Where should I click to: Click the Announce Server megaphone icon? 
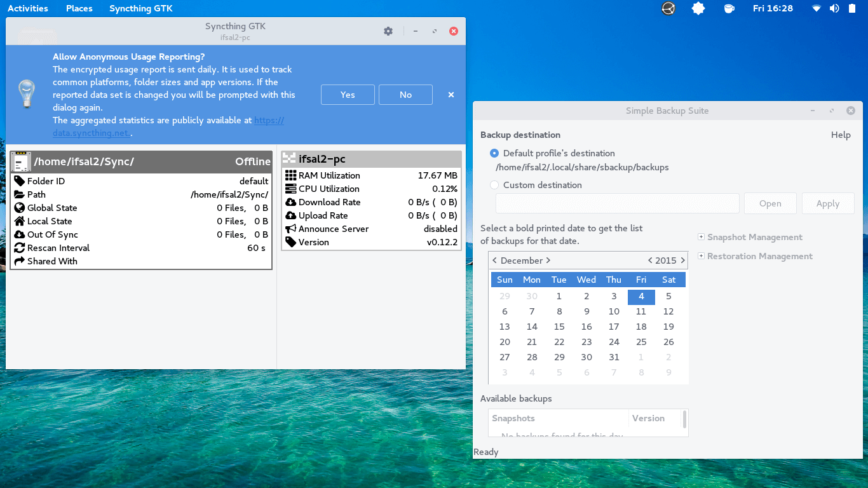pos(291,229)
